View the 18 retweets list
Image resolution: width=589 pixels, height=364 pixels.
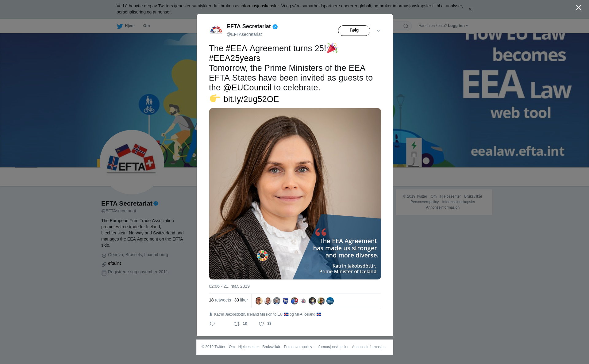220,300
